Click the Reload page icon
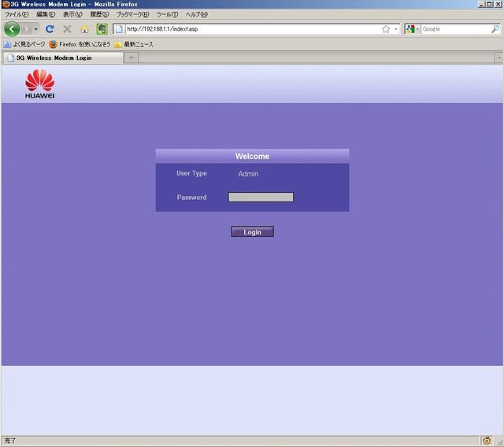The width and height of the screenshot is (504, 447). point(50,29)
